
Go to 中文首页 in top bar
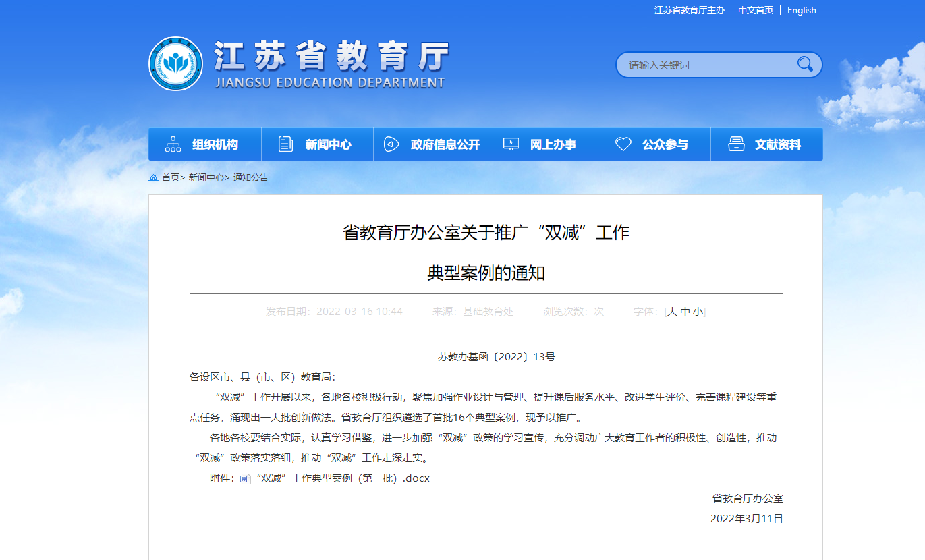(x=756, y=10)
